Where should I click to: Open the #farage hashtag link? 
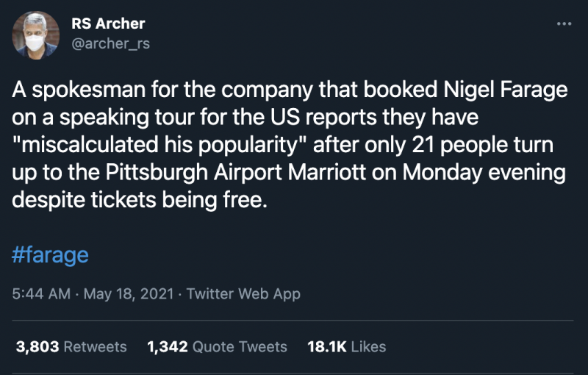[51, 255]
